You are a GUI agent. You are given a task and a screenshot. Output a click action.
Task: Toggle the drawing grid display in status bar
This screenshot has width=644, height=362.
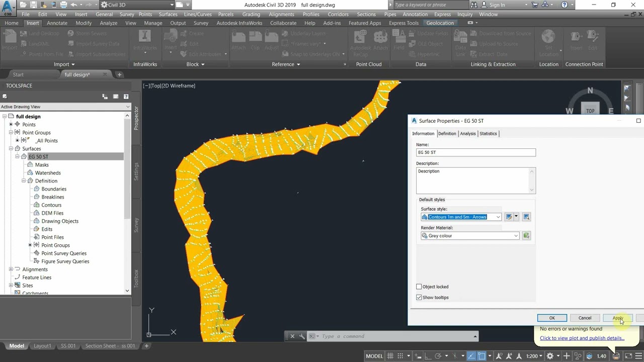pyautogui.click(x=390, y=356)
